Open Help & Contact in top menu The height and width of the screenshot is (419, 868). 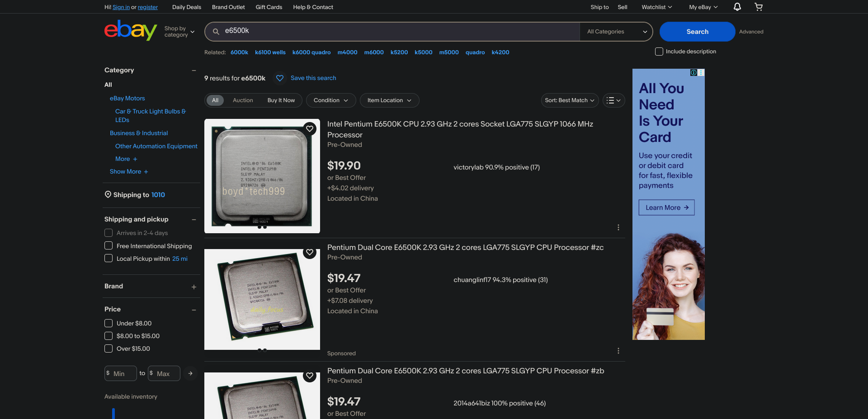pyautogui.click(x=313, y=7)
